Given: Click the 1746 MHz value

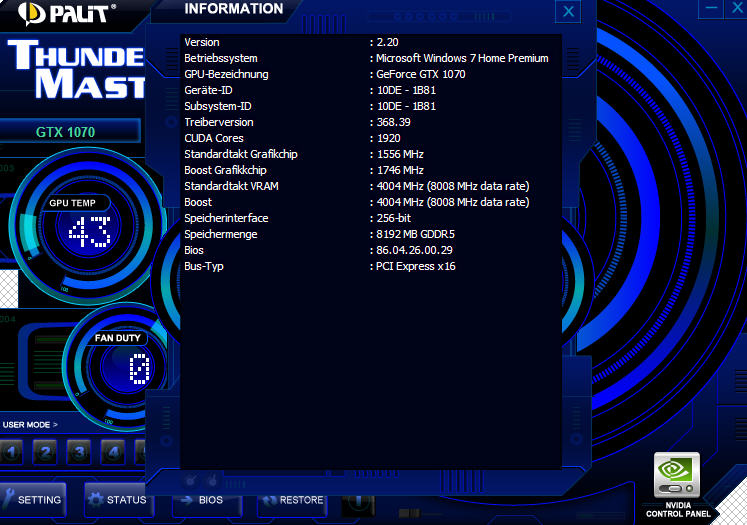Looking at the screenshot, I should 400,170.
